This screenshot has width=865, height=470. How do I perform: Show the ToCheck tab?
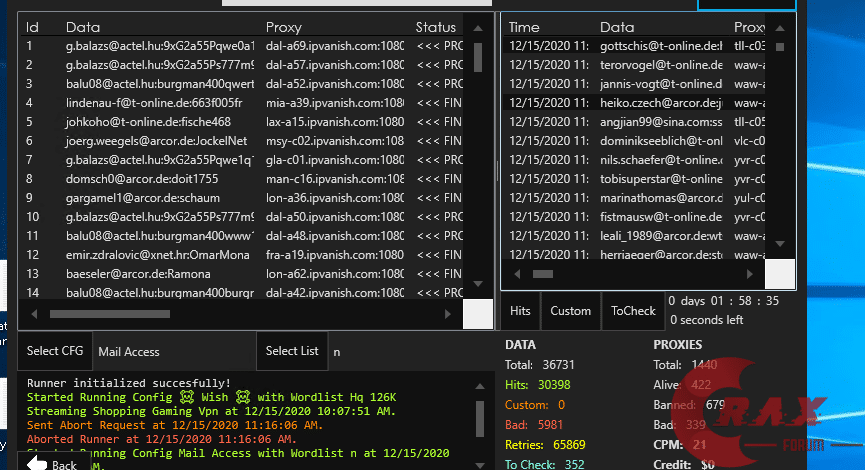tap(633, 311)
